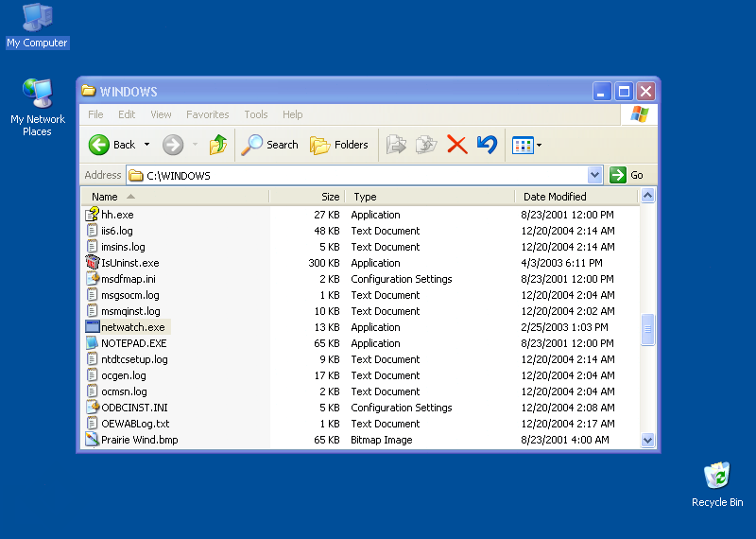This screenshot has width=756, height=539.
Task: Select the msgsocm.log file icon
Action: [92, 295]
